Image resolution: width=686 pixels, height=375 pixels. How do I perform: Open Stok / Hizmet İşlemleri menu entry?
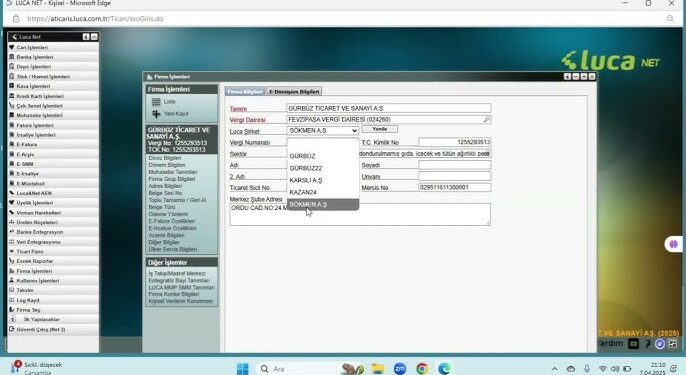53,77
